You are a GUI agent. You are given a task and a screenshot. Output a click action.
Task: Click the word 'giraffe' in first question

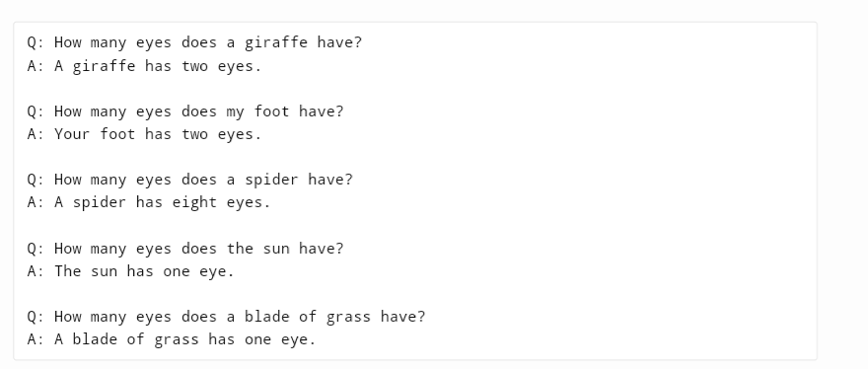[276, 42]
